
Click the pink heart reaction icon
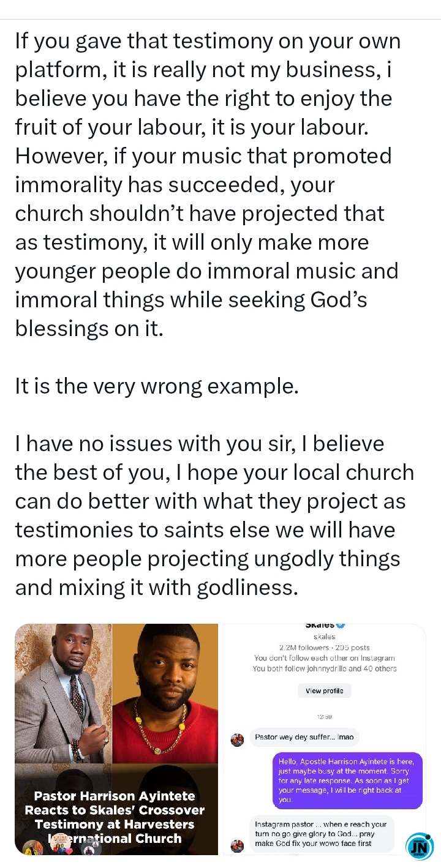click(69, 850)
